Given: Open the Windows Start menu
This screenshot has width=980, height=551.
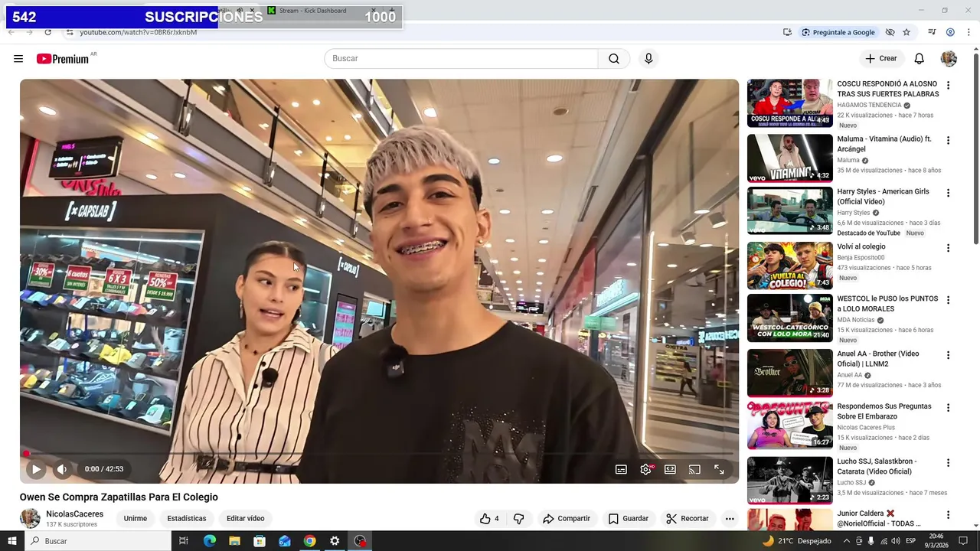Looking at the screenshot, I should (13, 541).
